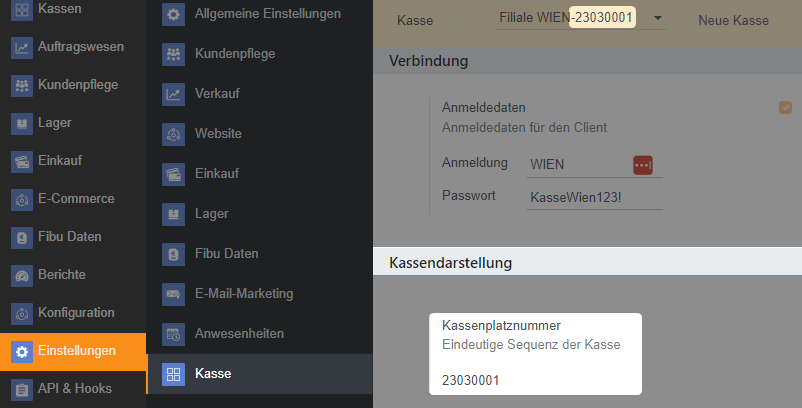Open the Kasse selection dropdown arrow
This screenshot has height=408, width=802.
657,18
